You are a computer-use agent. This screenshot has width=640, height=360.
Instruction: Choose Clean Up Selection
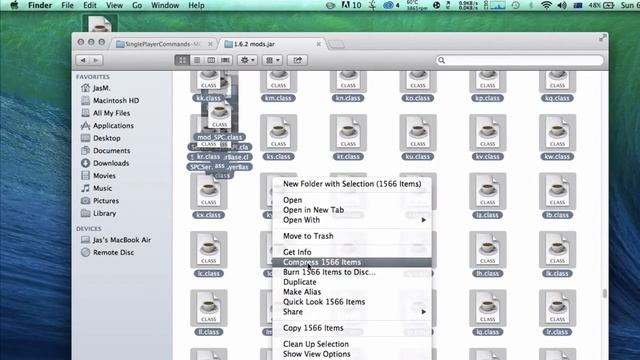(x=352, y=344)
